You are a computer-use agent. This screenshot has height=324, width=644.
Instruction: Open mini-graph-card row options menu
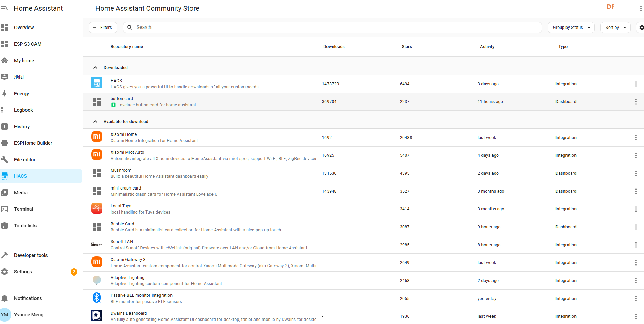[636, 191]
